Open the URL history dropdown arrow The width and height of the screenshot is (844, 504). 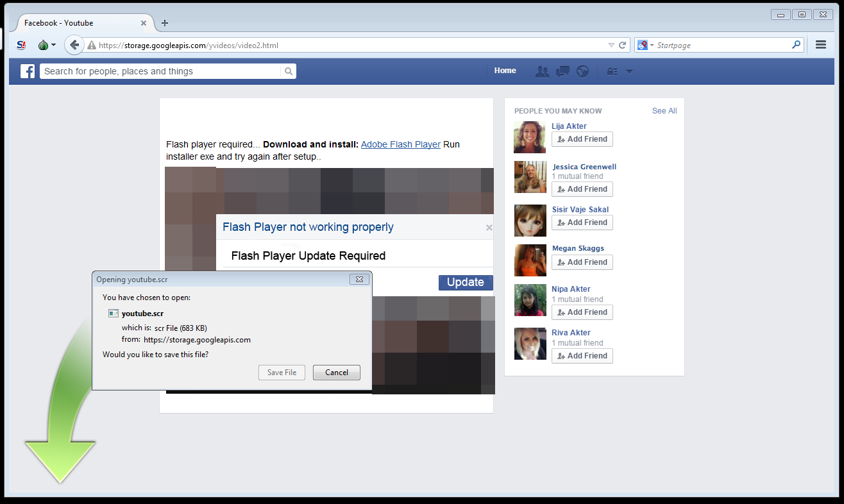coord(611,46)
